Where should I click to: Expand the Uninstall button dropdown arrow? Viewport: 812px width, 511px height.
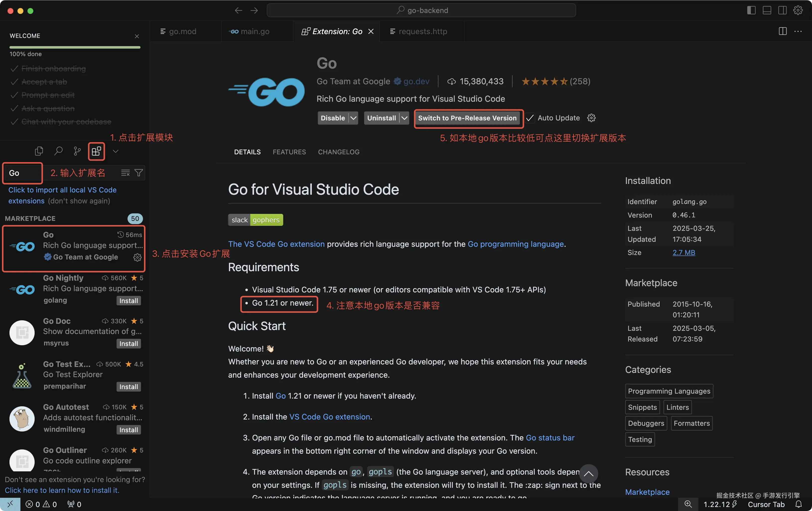404,118
